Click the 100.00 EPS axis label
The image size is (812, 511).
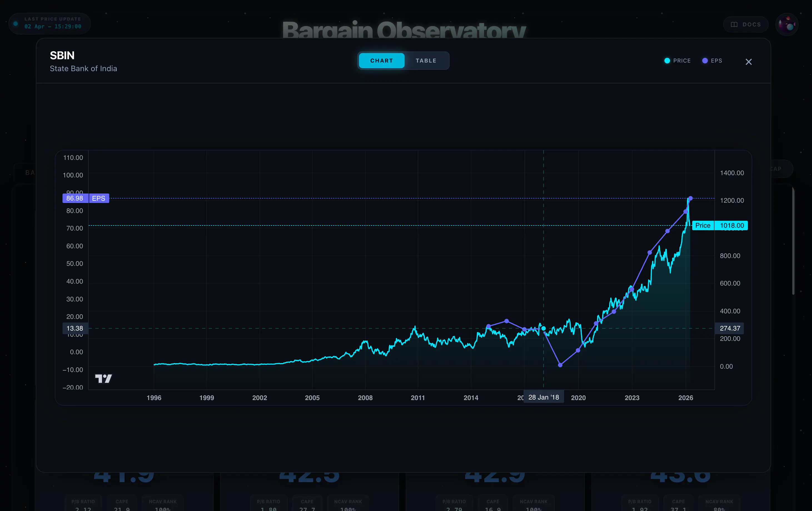point(73,175)
